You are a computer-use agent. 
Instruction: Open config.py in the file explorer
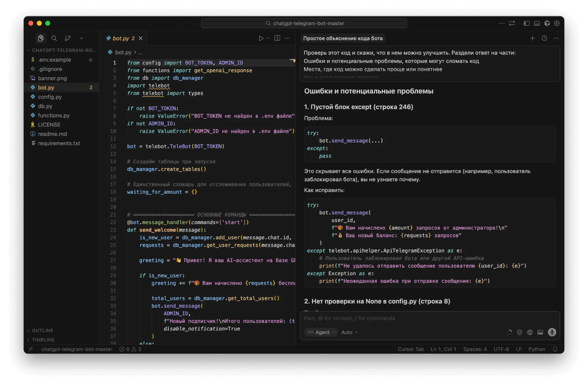click(x=50, y=97)
